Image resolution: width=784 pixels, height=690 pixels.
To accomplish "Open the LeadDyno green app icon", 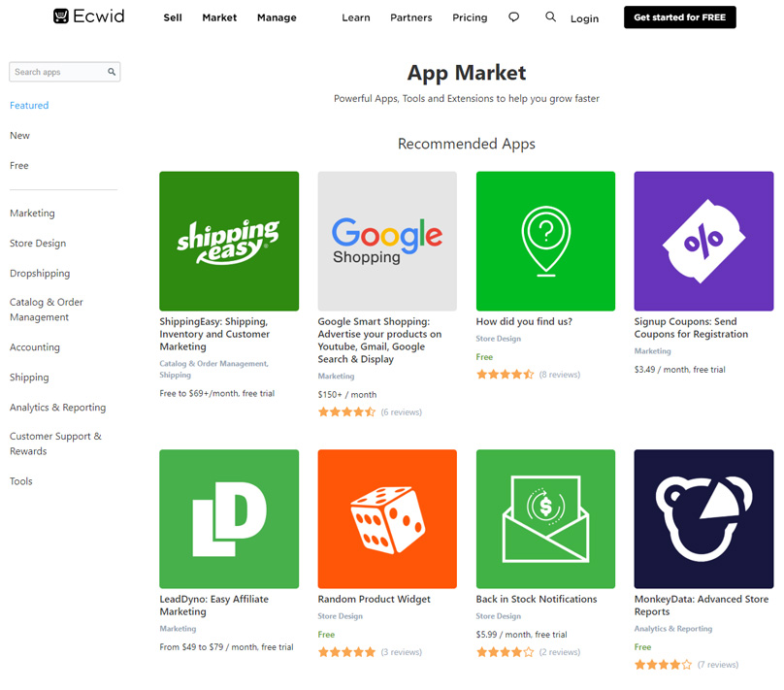I will (229, 518).
